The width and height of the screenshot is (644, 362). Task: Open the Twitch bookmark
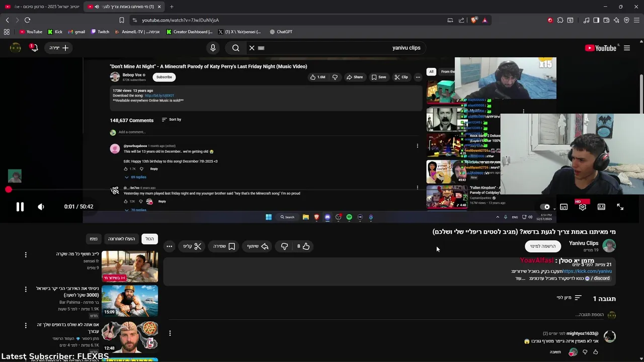click(x=100, y=32)
